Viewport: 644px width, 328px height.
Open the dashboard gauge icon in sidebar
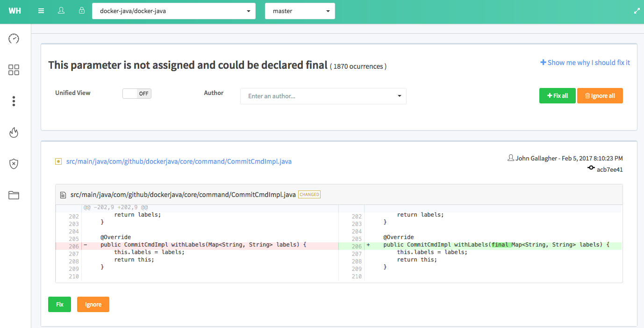point(14,39)
